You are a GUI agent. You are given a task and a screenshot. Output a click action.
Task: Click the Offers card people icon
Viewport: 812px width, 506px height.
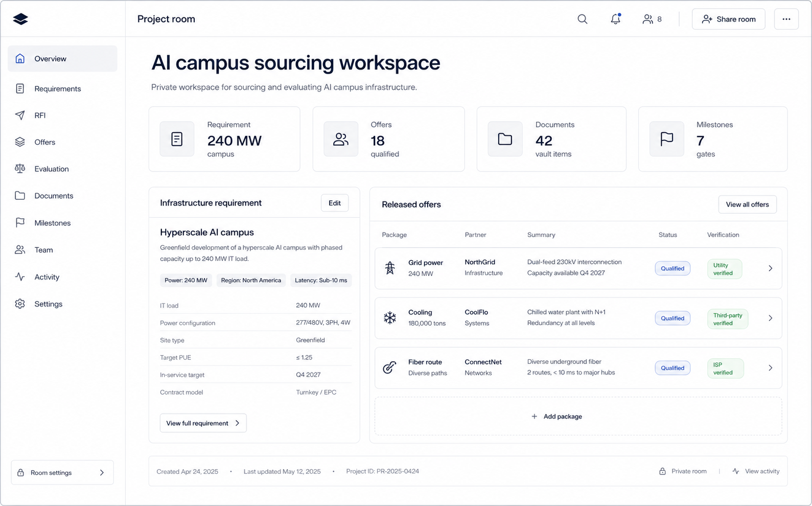tap(341, 139)
